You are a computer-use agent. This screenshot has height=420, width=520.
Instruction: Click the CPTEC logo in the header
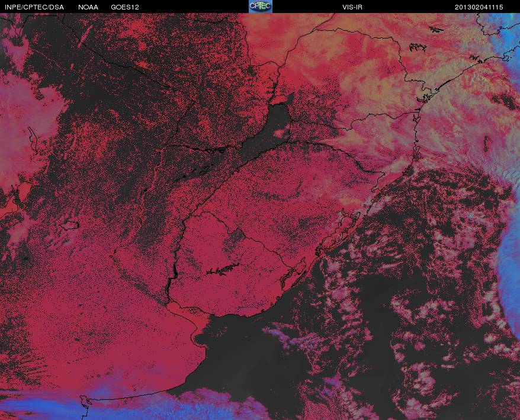pyautogui.click(x=261, y=7)
